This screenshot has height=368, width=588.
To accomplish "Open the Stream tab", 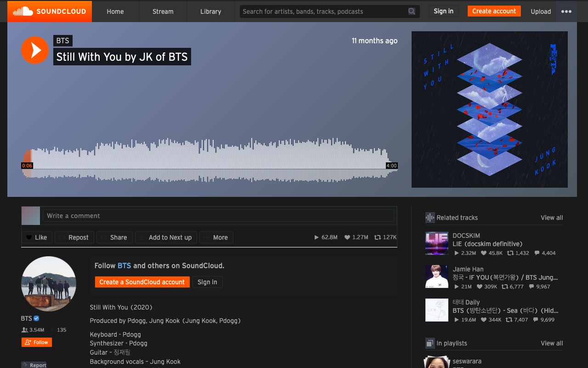I will click(x=163, y=11).
